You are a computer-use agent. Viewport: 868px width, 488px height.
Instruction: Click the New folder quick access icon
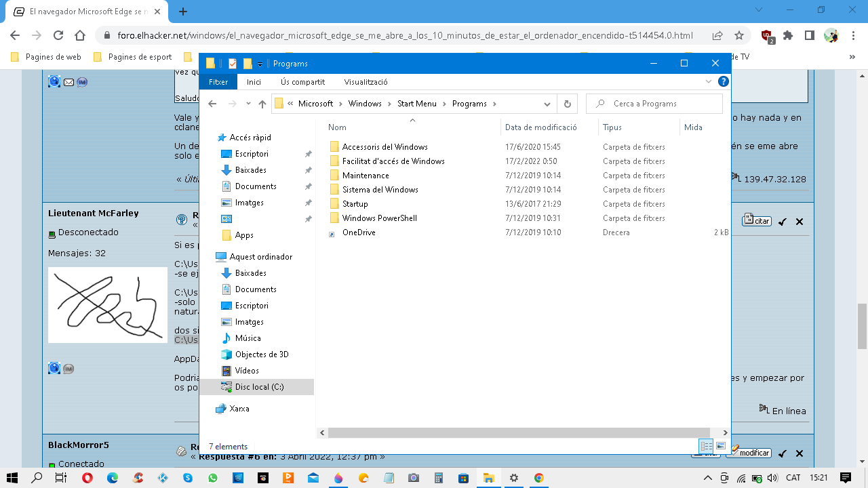(248, 64)
